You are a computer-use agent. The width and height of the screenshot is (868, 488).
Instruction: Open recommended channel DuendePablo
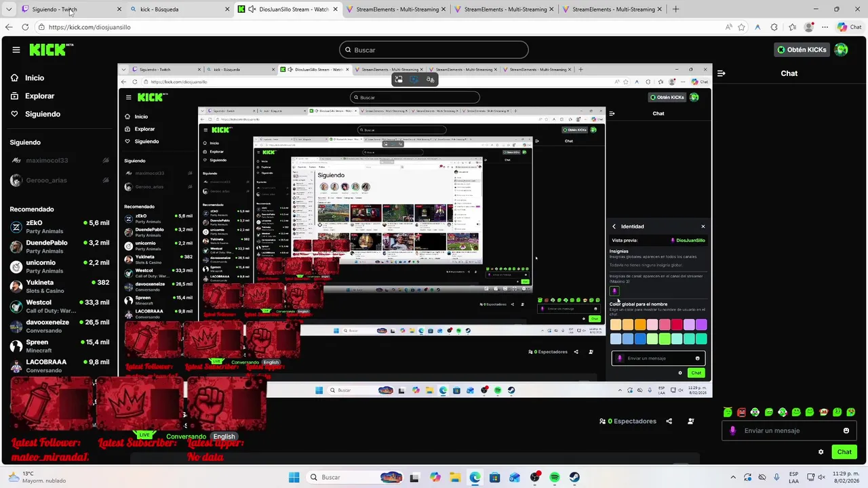[60, 247]
